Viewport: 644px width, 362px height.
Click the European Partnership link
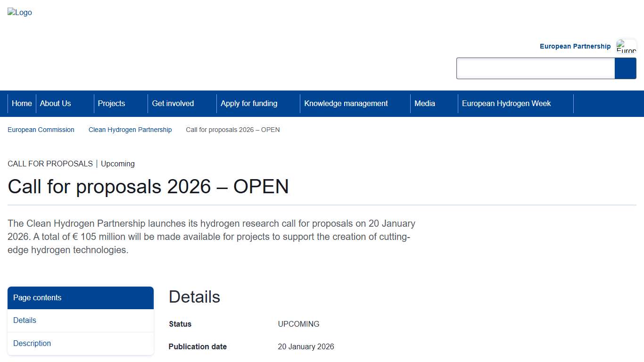click(x=575, y=46)
